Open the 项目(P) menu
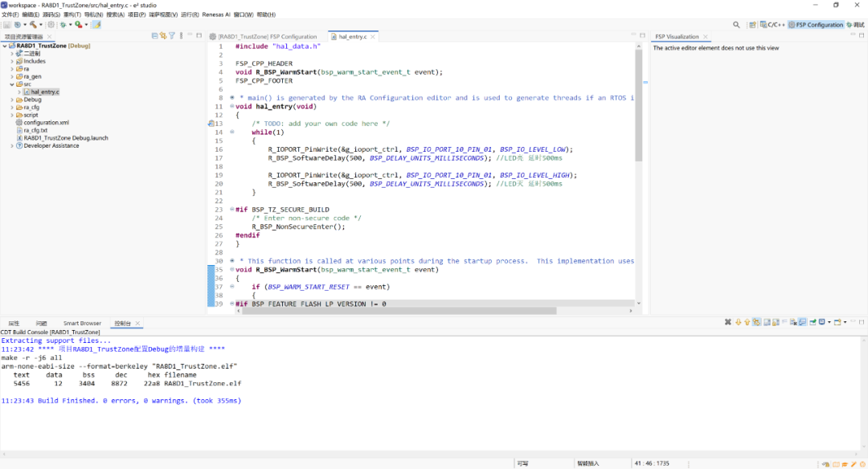Image resolution: width=868 pixels, height=469 pixels. click(x=137, y=14)
